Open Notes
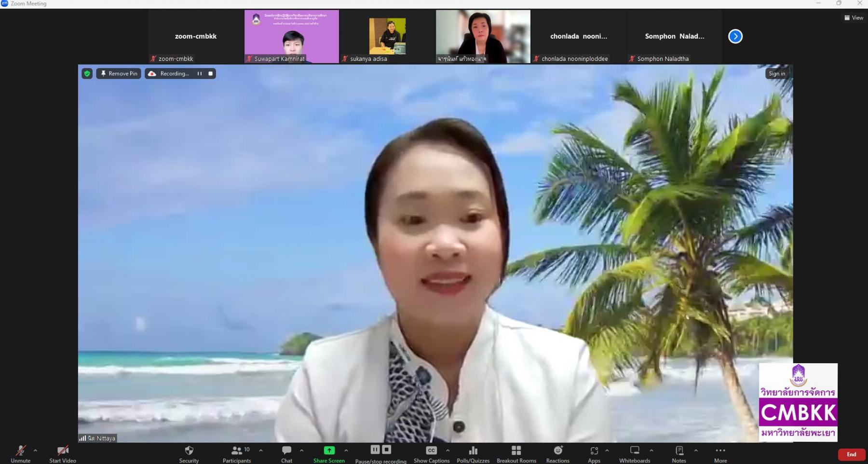Image resolution: width=868 pixels, height=464 pixels. 679,454
